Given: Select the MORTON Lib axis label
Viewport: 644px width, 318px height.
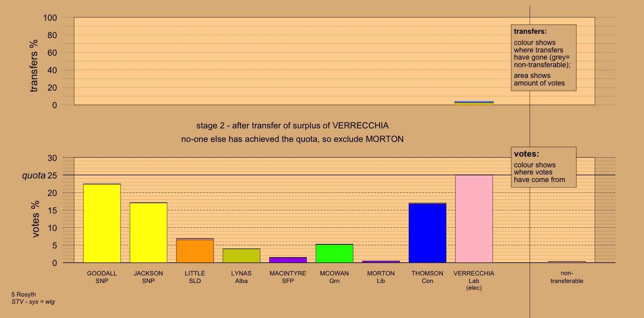Looking at the screenshot, I should (x=381, y=277).
